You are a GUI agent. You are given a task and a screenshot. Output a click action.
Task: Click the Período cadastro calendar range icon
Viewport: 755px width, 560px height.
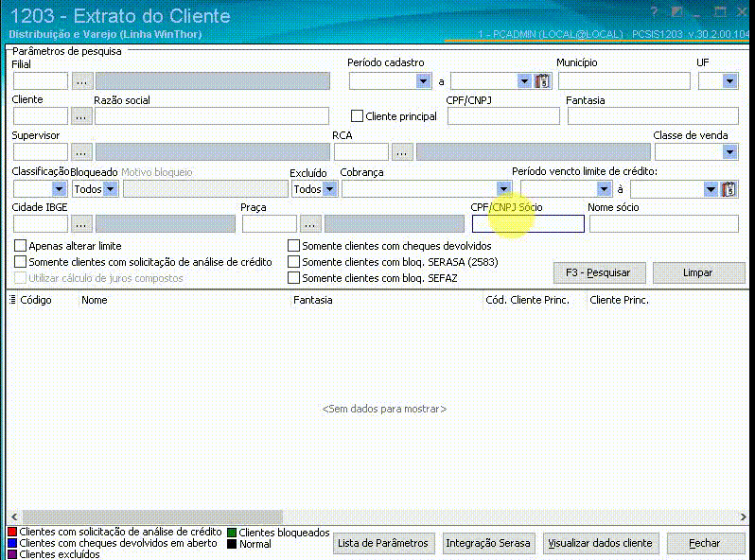click(x=543, y=81)
